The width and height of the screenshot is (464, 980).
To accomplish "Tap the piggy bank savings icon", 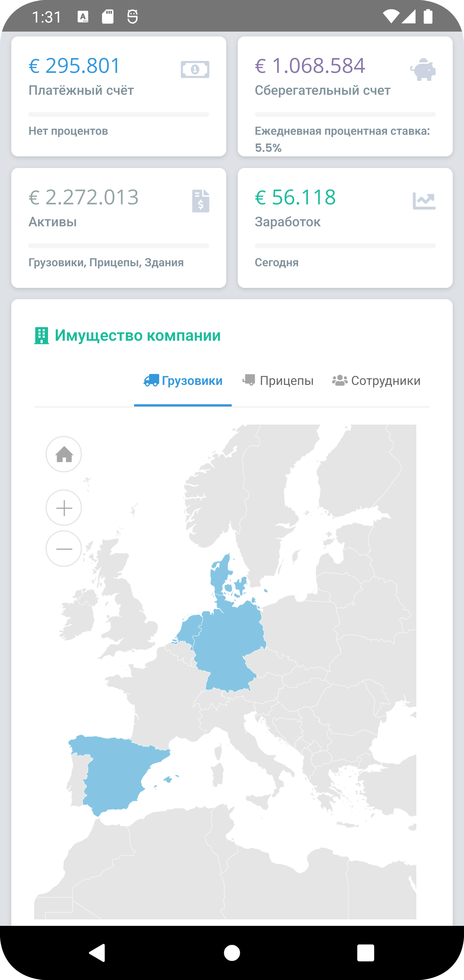I will click(422, 69).
